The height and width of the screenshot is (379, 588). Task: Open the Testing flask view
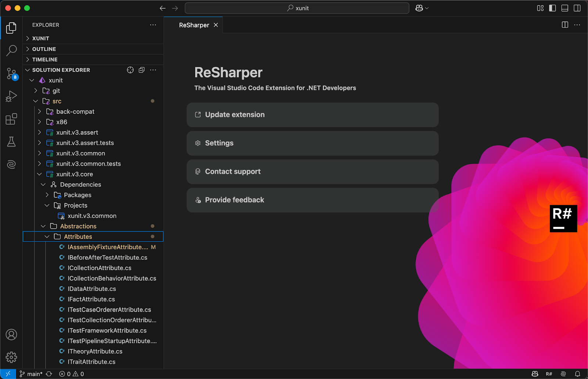(x=11, y=142)
